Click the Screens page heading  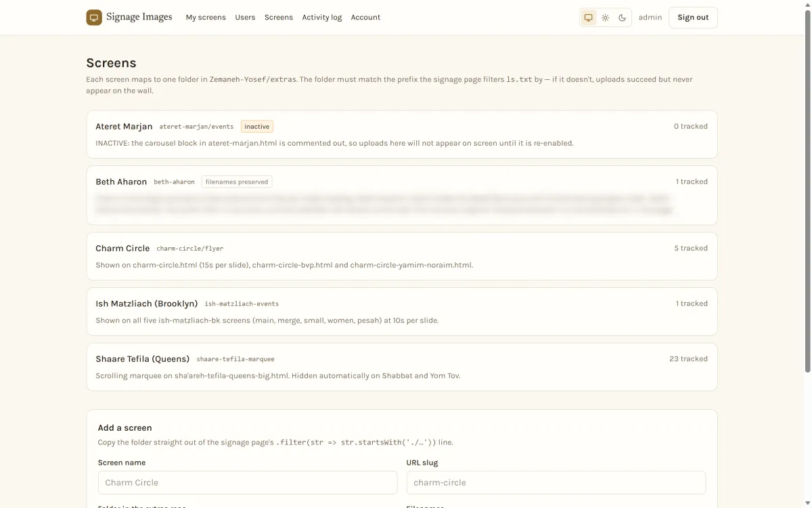(111, 63)
